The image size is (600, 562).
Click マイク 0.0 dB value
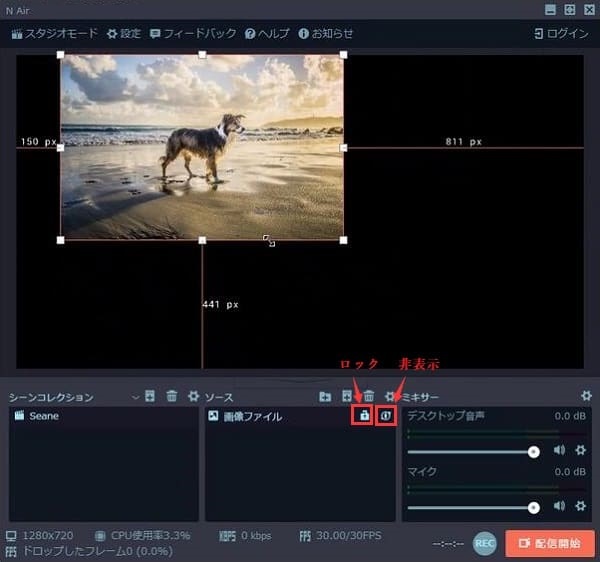point(570,472)
